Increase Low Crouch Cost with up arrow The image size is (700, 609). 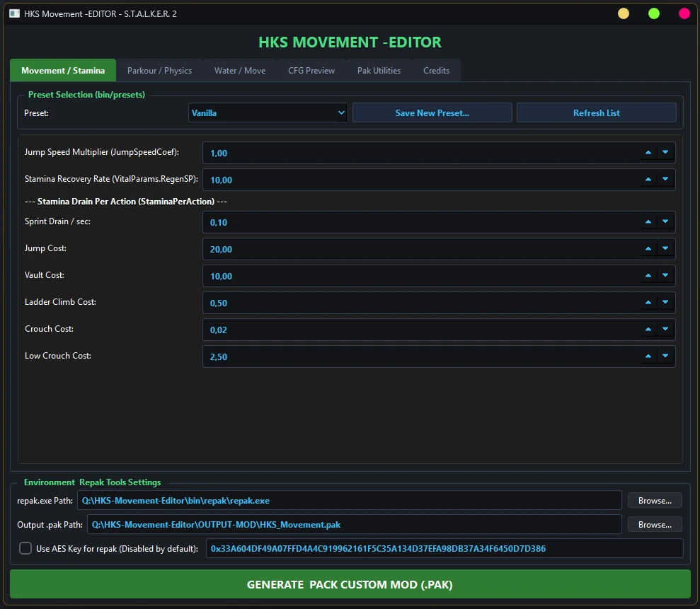tap(648, 356)
